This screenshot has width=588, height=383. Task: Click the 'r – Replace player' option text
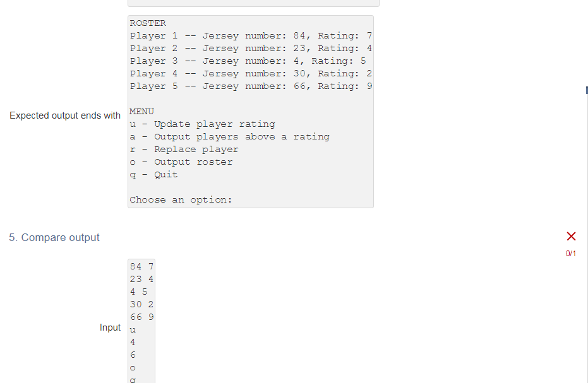(x=183, y=149)
